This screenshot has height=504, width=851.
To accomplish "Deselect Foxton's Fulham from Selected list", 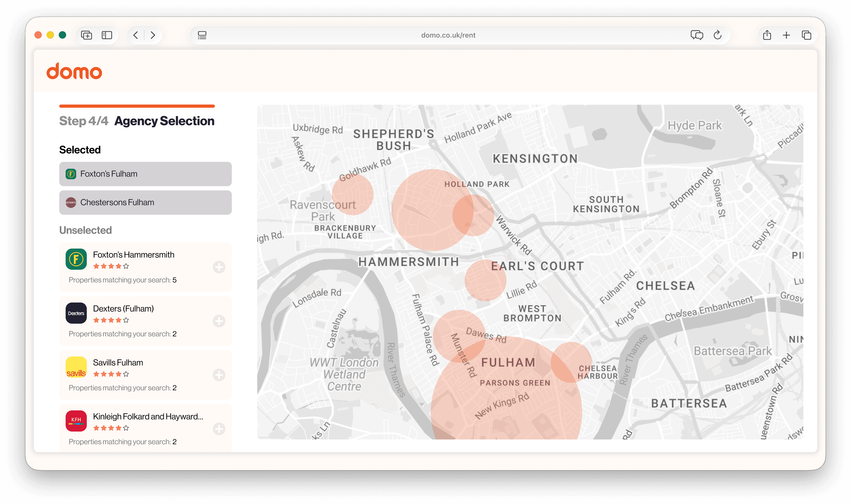I will (x=145, y=174).
